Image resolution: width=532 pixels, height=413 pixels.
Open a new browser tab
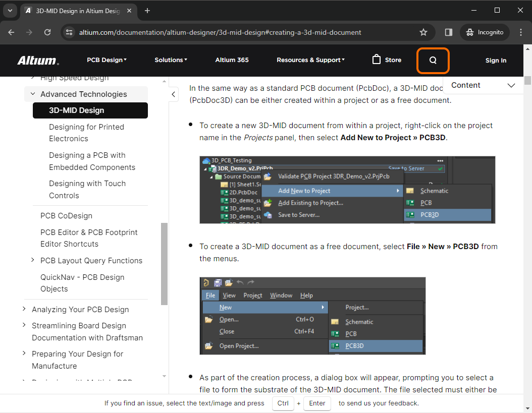(147, 11)
